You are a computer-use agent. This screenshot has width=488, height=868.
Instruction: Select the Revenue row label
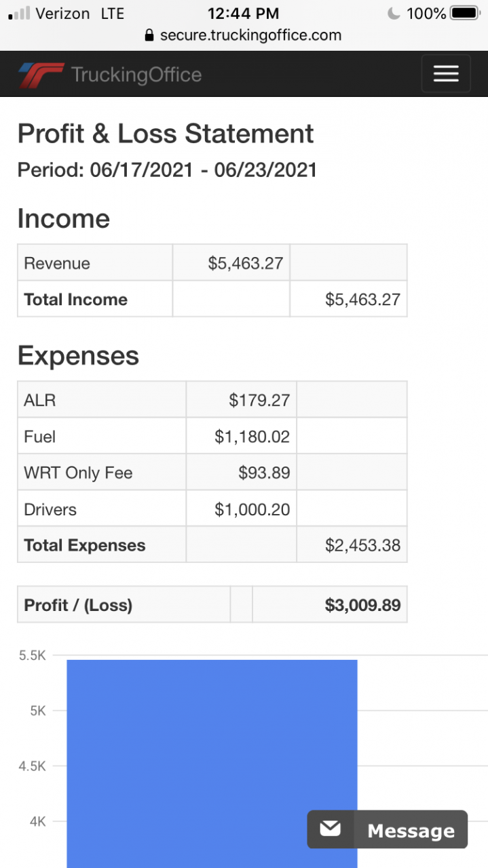tap(57, 263)
